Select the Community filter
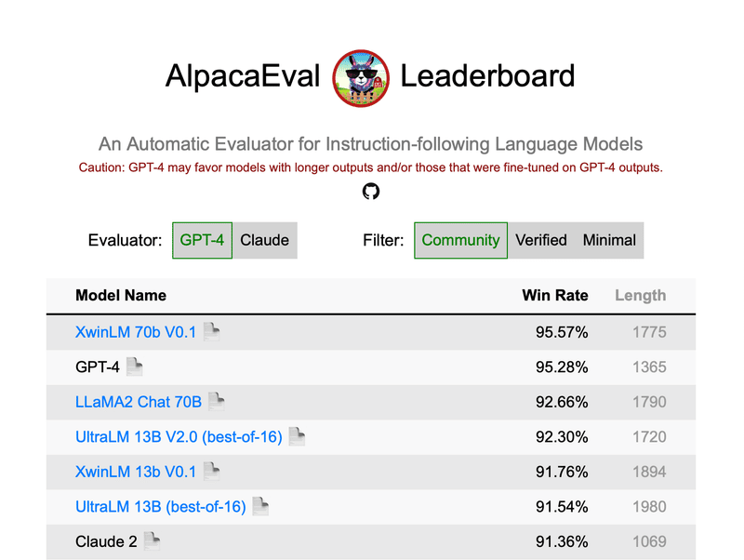This screenshot has height=560, width=744. point(460,240)
